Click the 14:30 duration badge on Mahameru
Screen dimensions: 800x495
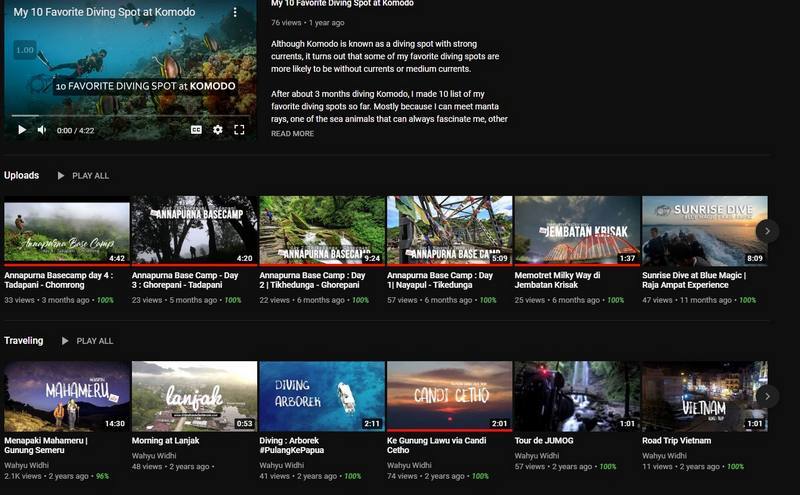point(115,424)
